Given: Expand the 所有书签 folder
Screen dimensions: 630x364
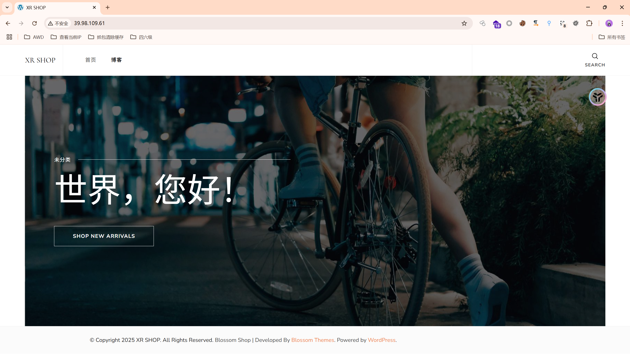Looking at the screenshot, I should 612,37.
